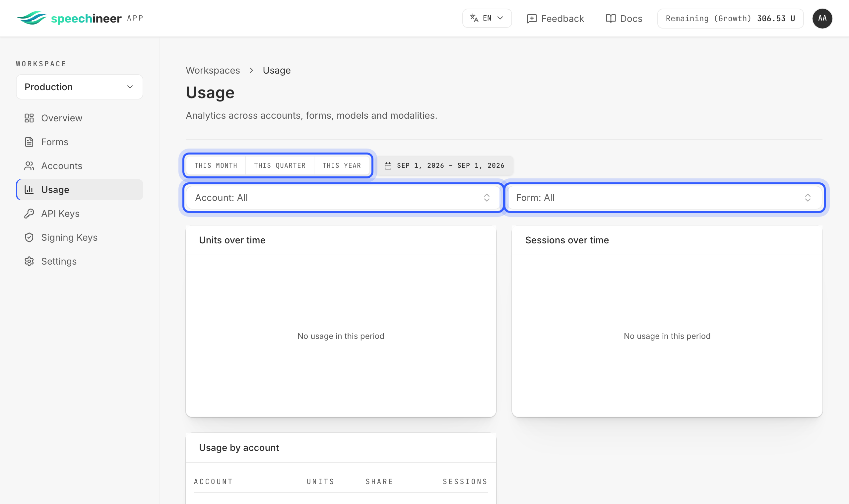Open API Keys page
This screenshot has height=504, width=849.
click(x=80, y=213)
